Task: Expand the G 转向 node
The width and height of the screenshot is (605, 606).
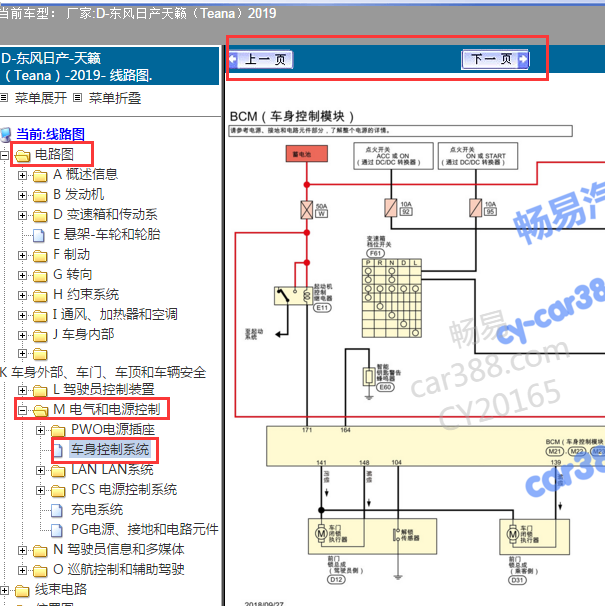Action: [22, 276]
